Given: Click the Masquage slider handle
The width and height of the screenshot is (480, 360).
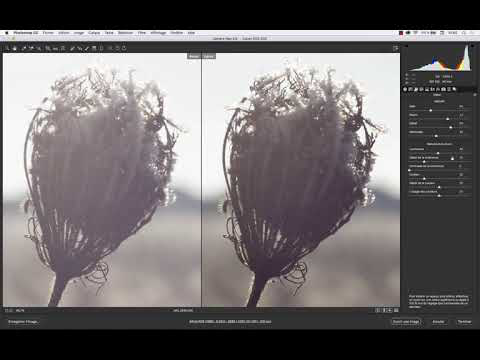Looking at the screenshot, I should tap(436, 136).
